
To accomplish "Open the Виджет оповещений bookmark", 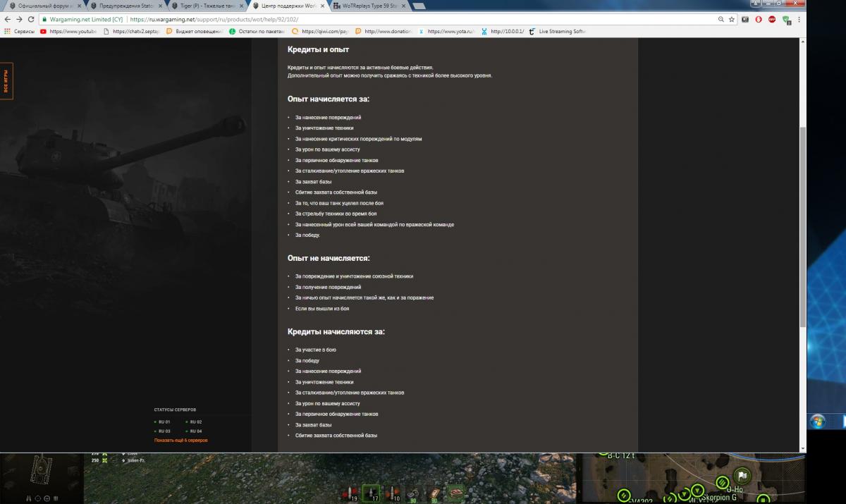I will [x=195, y=32].
